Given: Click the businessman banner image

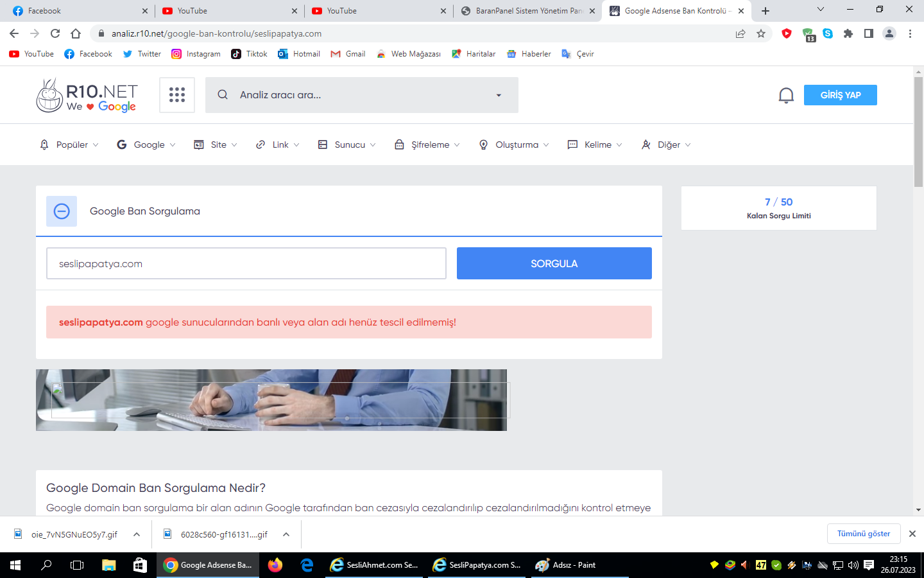Looking at the screenshot, I should (x=271, y=400).
